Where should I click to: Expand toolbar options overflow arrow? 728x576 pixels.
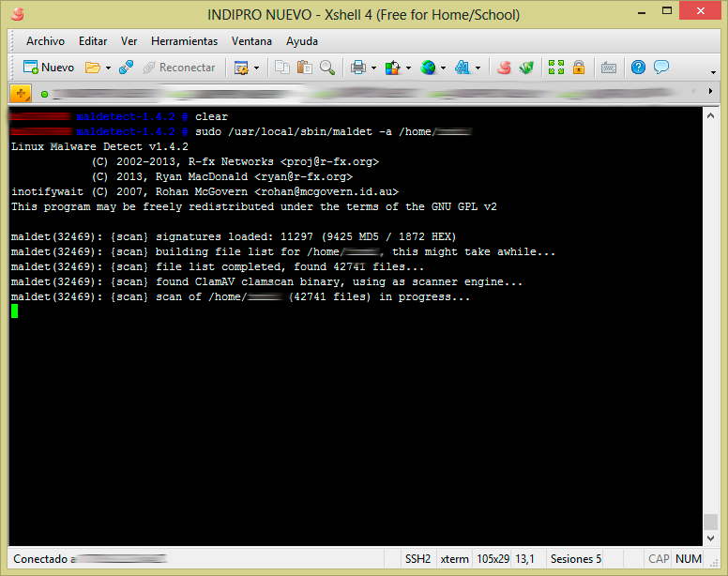713,72
